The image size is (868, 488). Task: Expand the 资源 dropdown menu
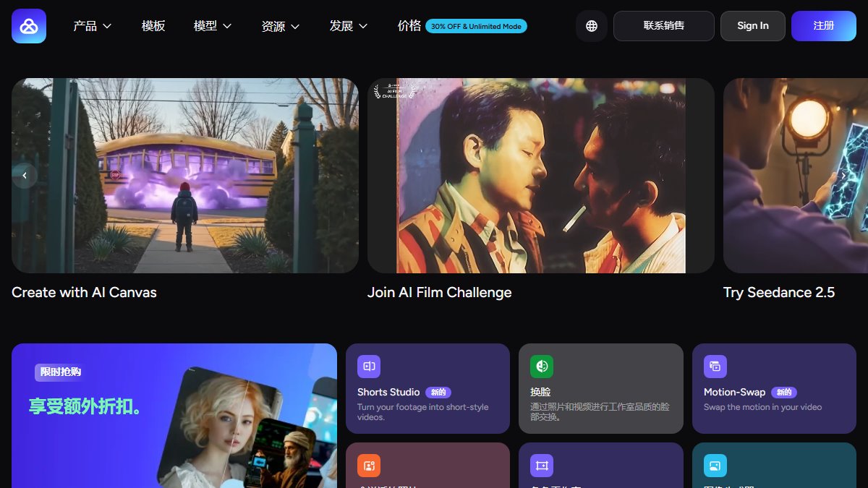coord(281,26)
